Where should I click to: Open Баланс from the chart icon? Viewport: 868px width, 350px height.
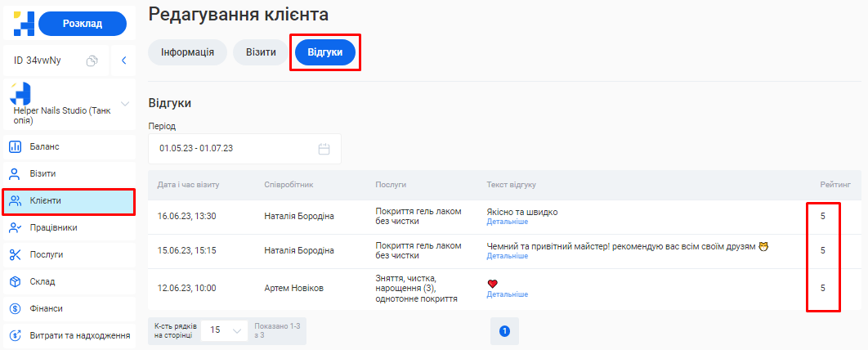[15, 147]
